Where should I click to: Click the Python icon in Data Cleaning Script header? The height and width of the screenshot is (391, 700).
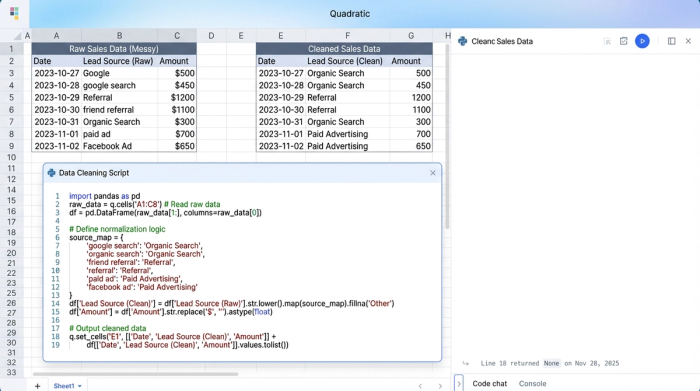(x=51, y=173)
